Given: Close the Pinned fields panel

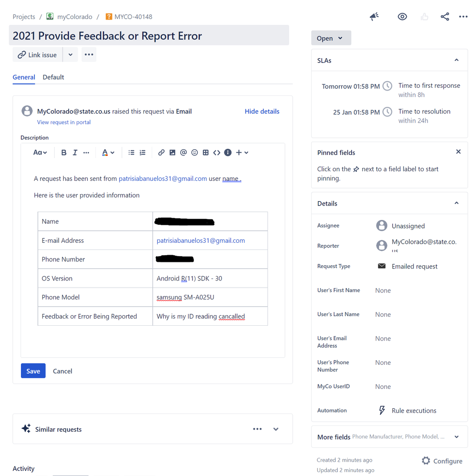Looking at the screenshot, I should point(458,151).
